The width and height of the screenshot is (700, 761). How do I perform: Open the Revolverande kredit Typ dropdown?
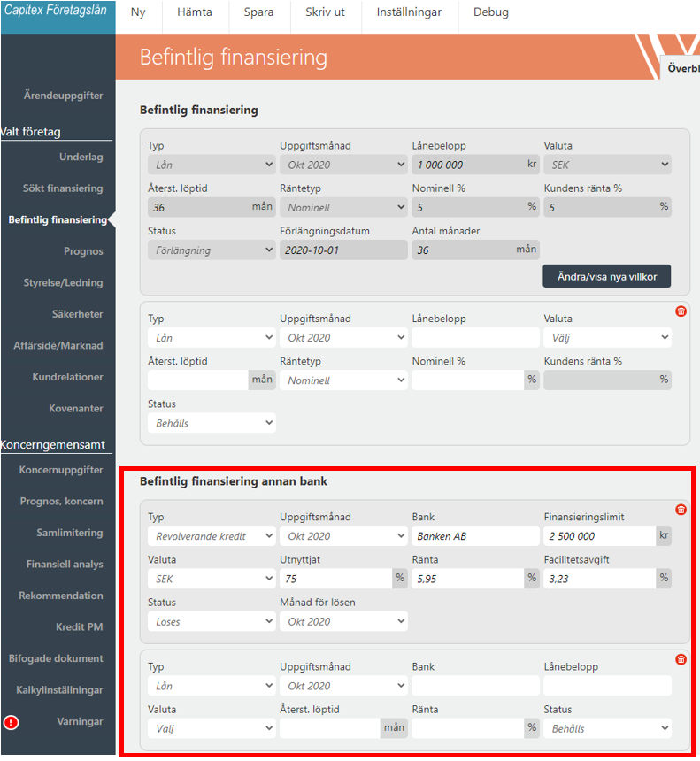[x=212, y=536]
